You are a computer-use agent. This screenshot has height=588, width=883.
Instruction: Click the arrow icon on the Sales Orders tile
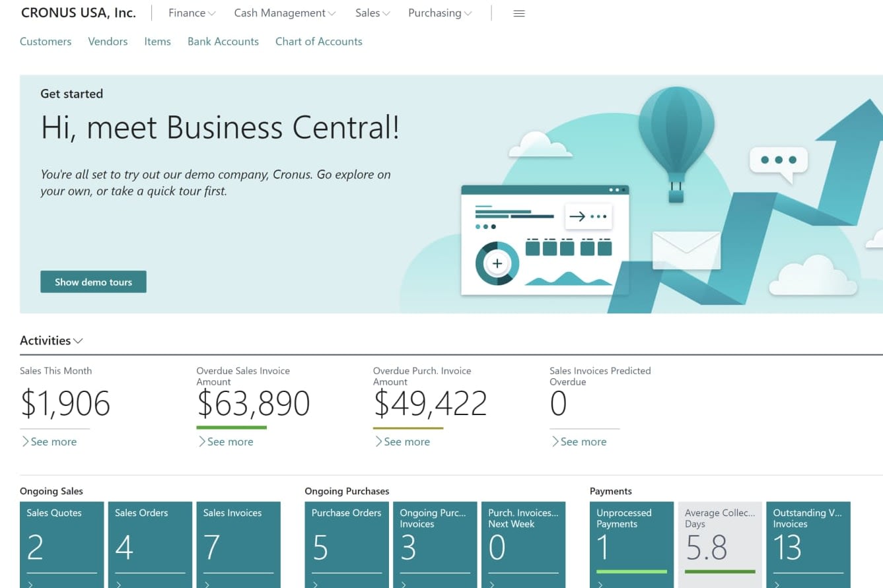[119, 584]
